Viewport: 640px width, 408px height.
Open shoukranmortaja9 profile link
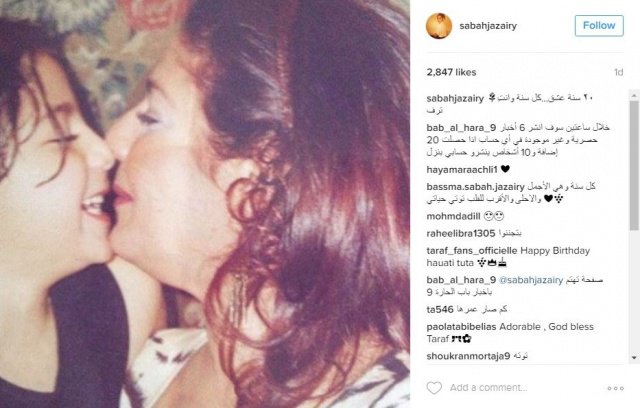click(x=468, y=356)
